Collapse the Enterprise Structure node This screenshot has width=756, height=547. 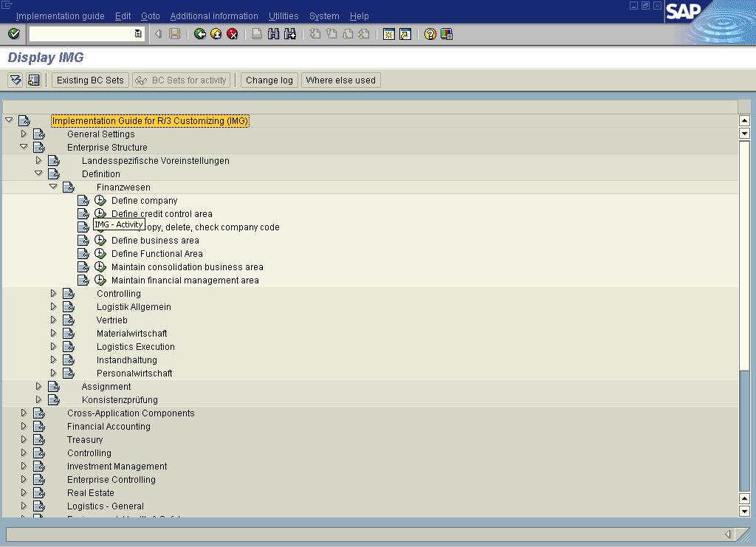(24, 148)
